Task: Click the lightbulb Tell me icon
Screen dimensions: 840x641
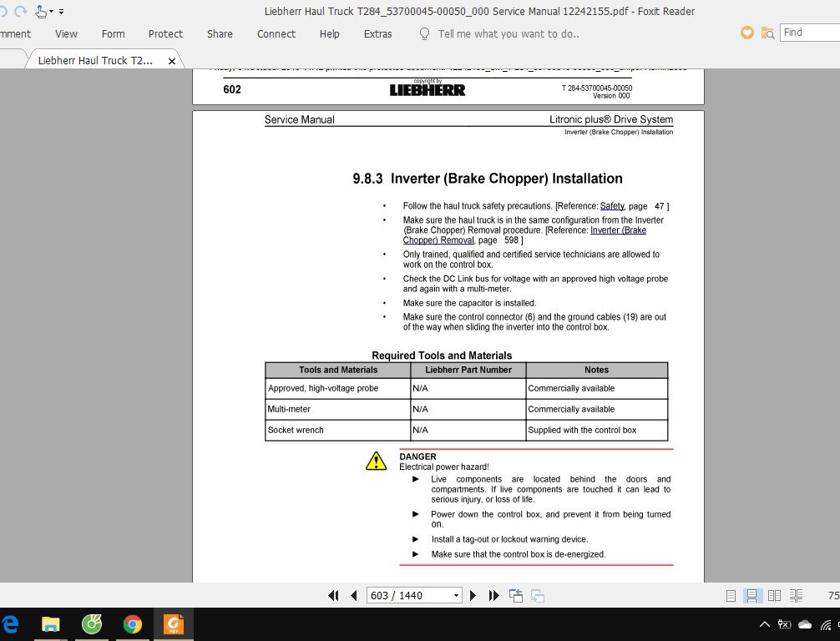Action: 424,33
